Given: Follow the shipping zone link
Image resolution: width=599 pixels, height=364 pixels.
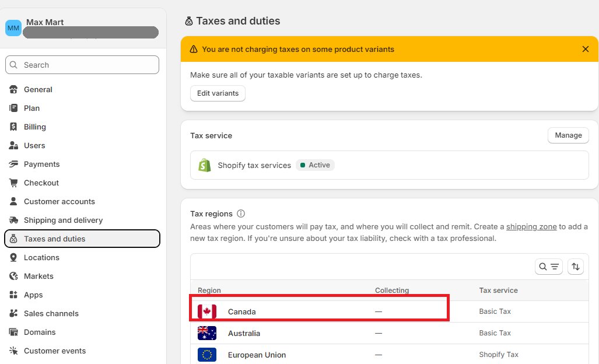Looking at the screenshot, I should tap(531, 227).
